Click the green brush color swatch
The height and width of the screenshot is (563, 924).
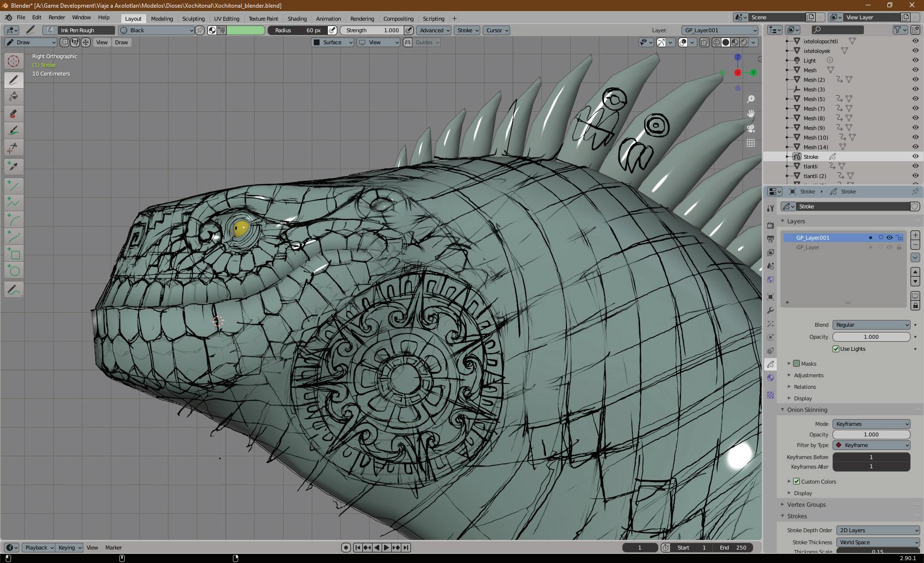coord(245,30)
